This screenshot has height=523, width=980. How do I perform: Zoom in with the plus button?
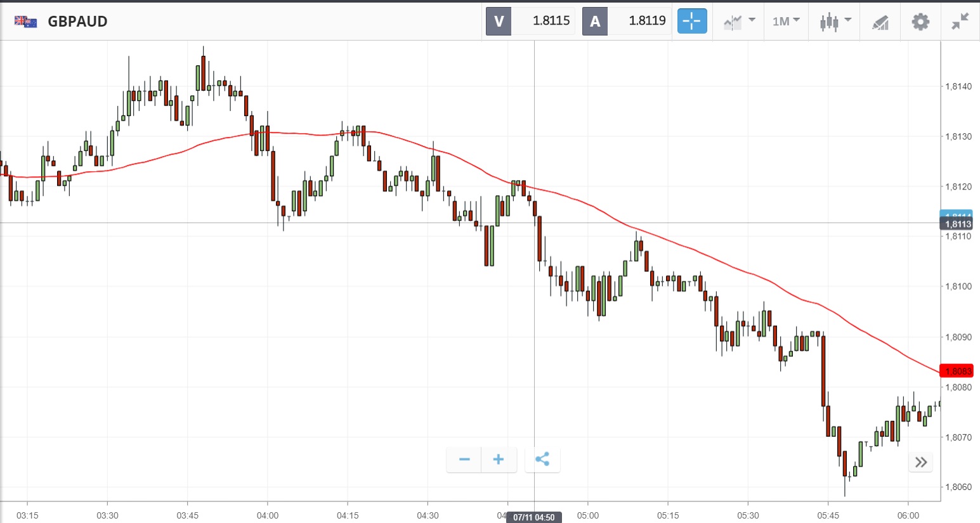point(499,460)
